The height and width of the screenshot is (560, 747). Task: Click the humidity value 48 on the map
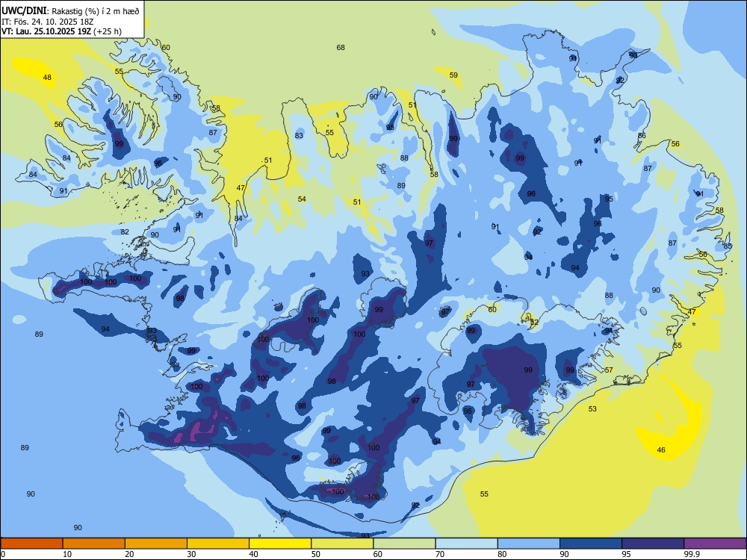point(47,78)
